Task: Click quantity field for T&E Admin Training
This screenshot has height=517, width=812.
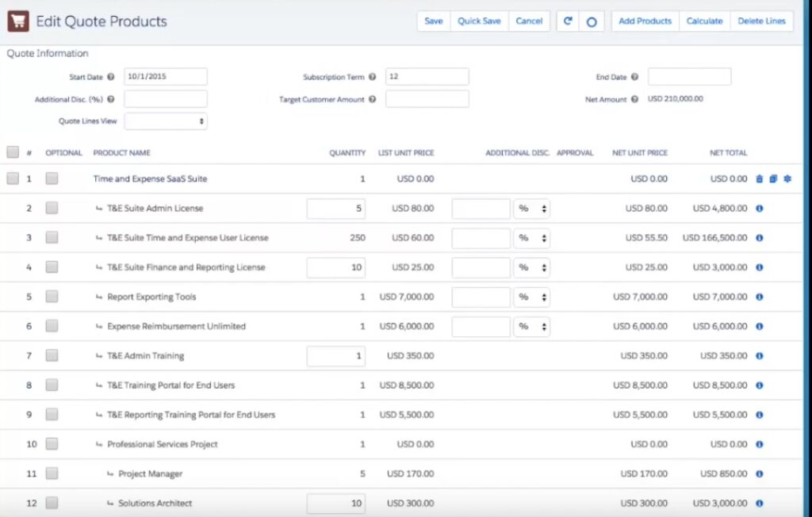Action: coord(336,356)
